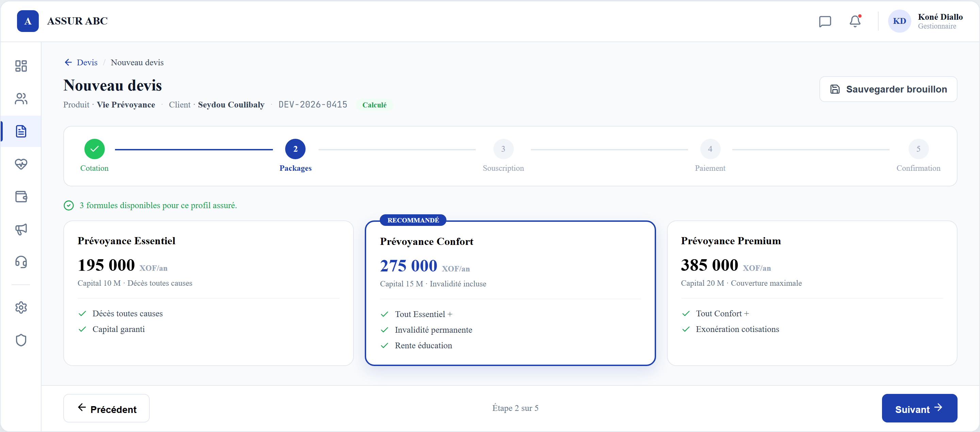
Task: Click the save disk icon in Sauvegarder
Action: (835, 89)
